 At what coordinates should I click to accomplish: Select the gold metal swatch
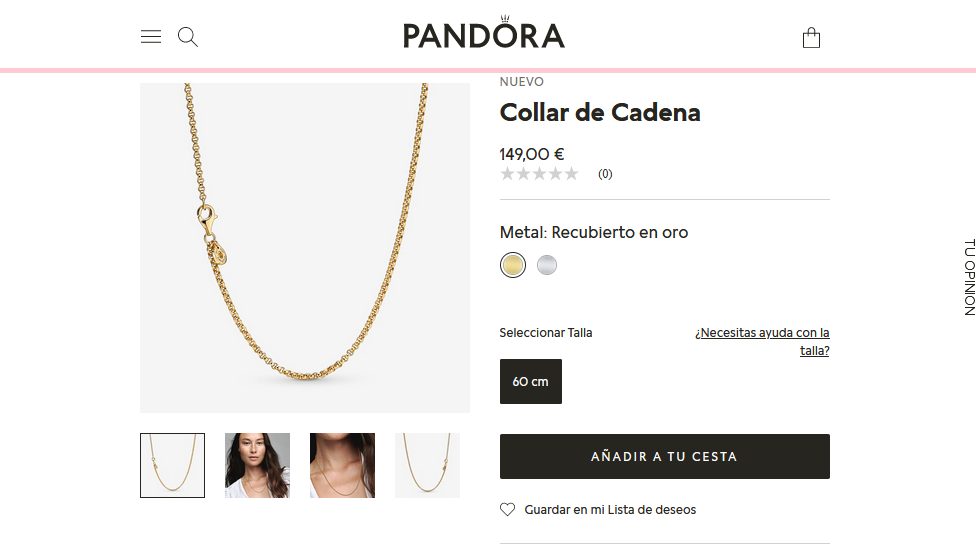point(513,265)
